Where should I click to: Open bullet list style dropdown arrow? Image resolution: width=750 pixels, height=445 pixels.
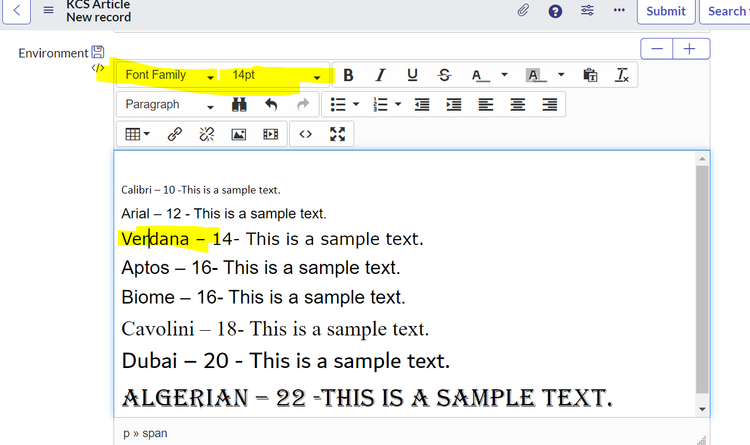[x=356, y=104]
